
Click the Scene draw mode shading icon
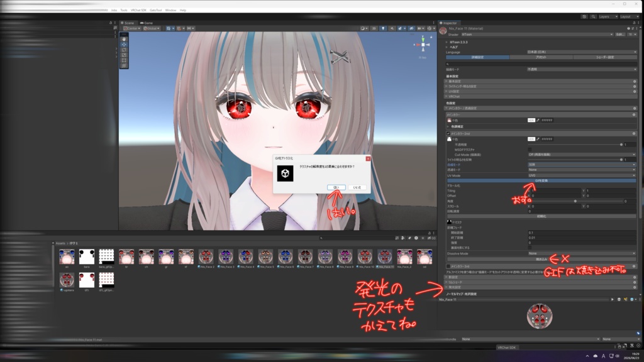(363, 28)
